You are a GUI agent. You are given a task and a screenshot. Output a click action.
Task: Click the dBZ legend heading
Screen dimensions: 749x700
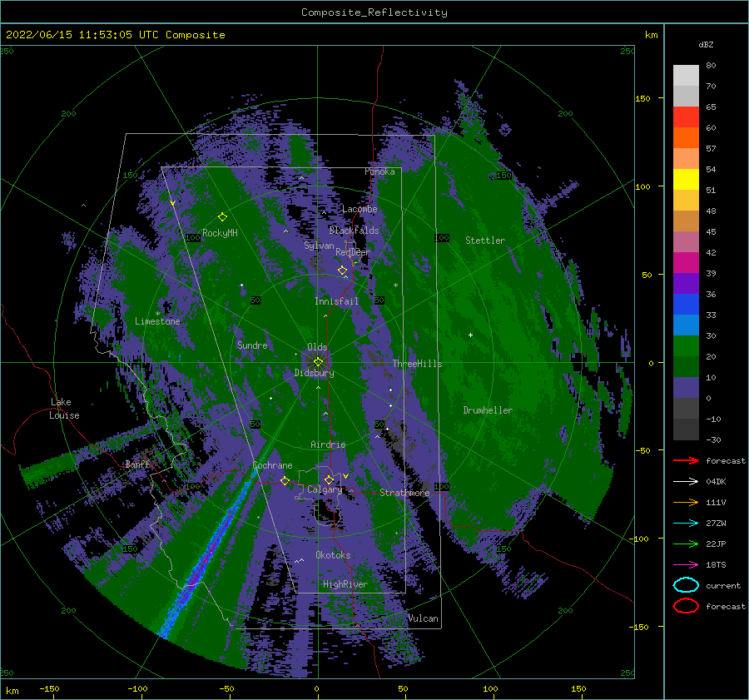coord(706,45)
